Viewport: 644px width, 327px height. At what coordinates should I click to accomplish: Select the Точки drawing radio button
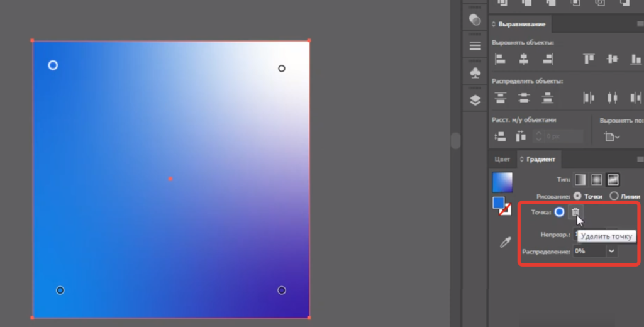coord(578,196)
